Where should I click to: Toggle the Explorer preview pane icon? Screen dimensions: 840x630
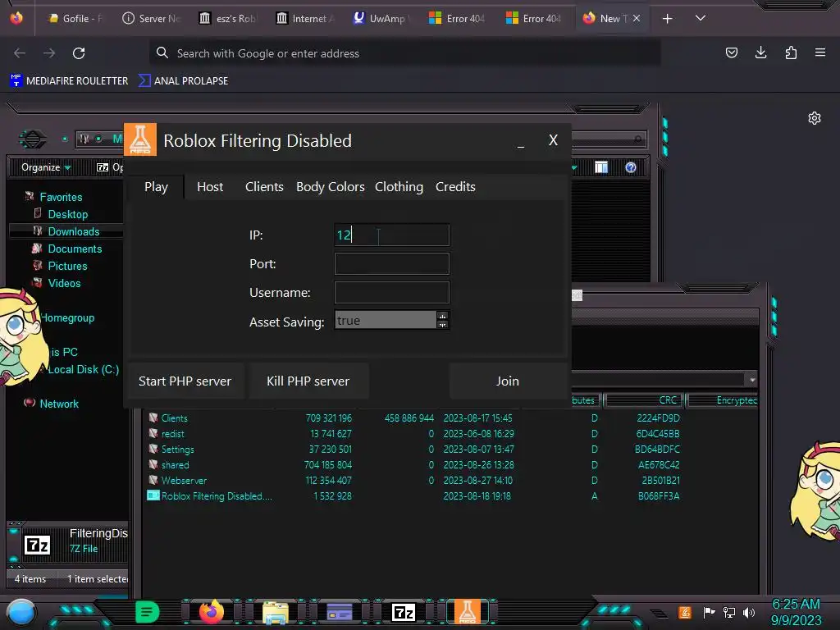[x=601, y=167]
